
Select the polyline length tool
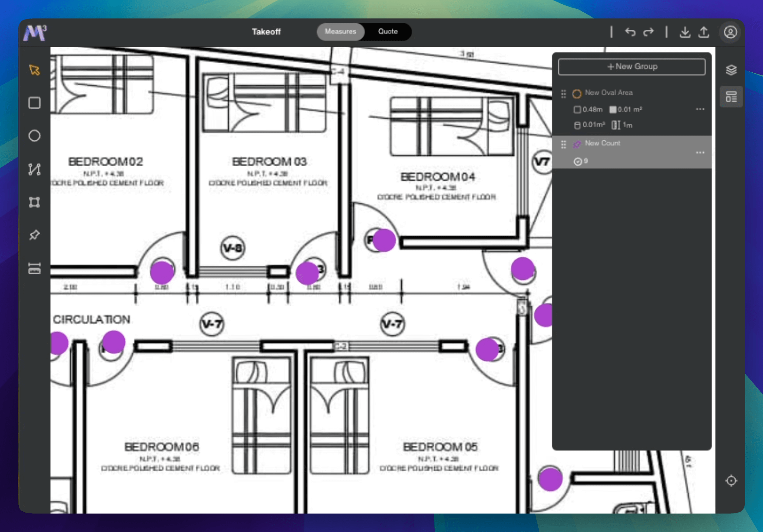pos(35,169)
